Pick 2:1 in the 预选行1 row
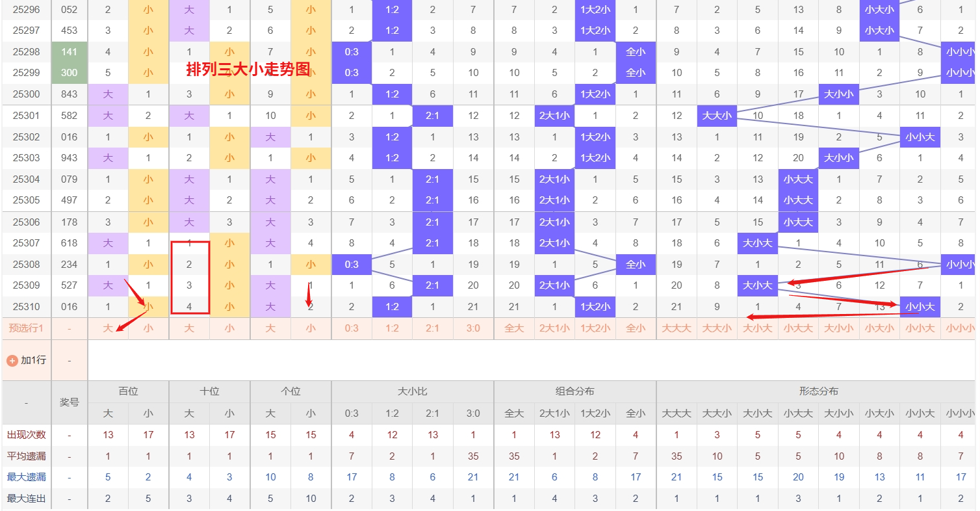 433,328
